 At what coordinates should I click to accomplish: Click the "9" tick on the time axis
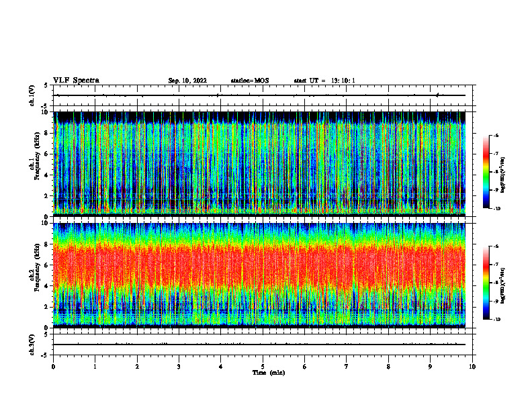coord(430,367)
